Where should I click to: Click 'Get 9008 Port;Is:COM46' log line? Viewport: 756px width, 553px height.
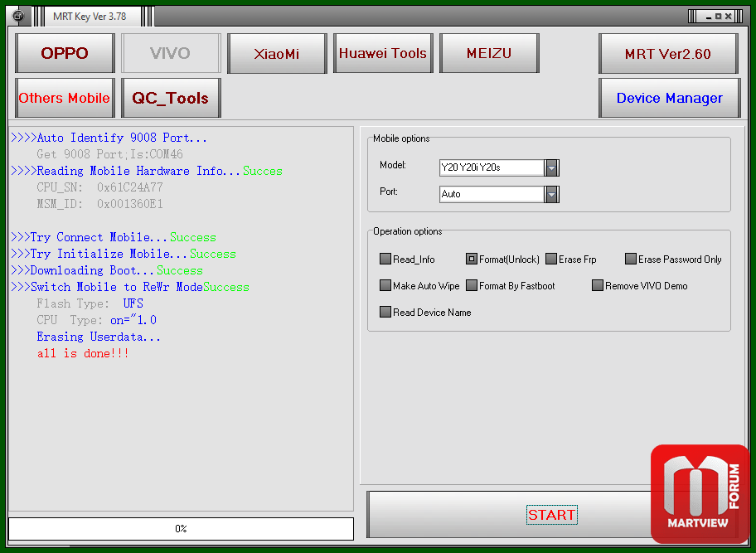click(x=109, y=154)
